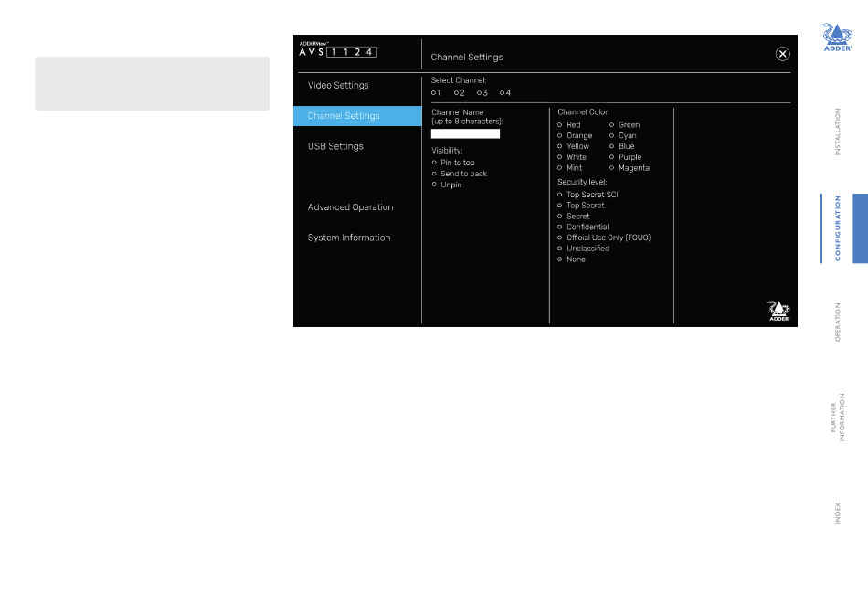Click the AVS 1124 model logo
868x614 pixels.
tap(338, 51)
